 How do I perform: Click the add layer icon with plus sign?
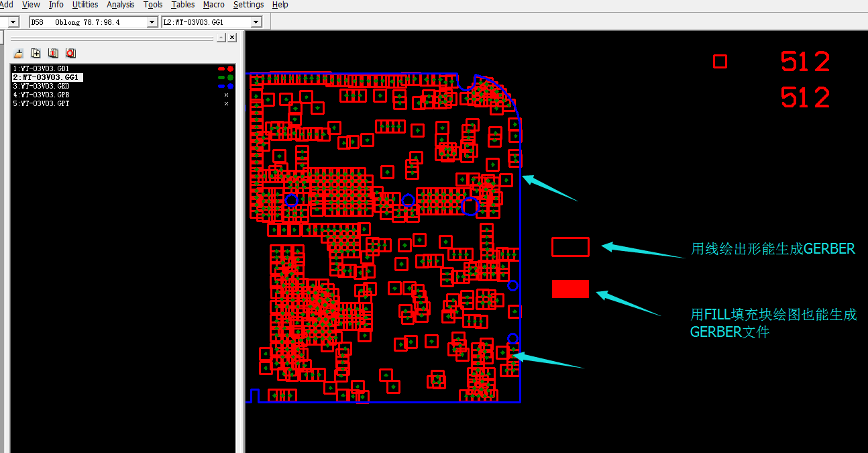(36, 53)
